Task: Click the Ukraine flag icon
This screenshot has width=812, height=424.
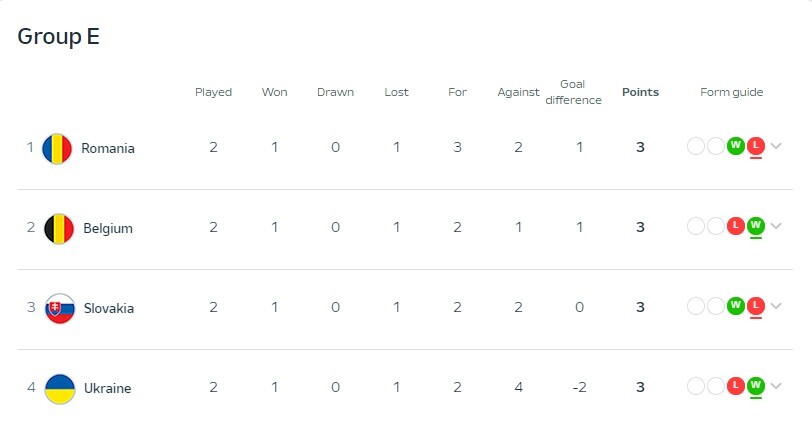Action: [x=60, y=388]
